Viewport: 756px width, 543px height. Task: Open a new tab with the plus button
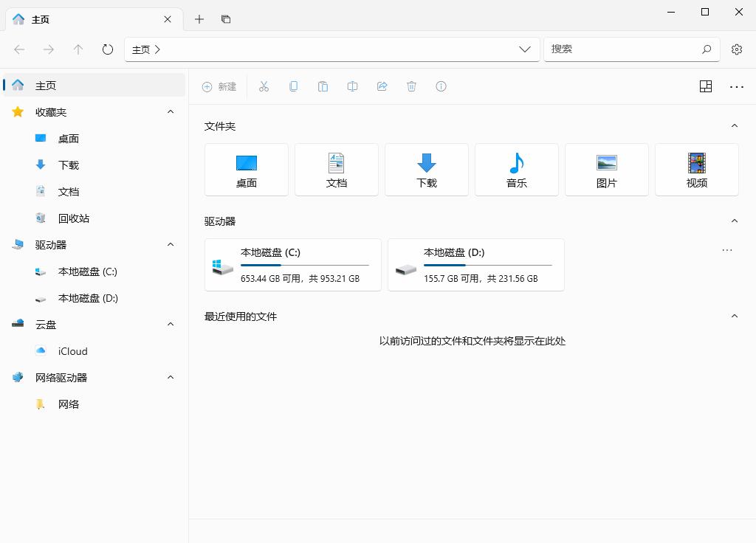coord(199,19)
